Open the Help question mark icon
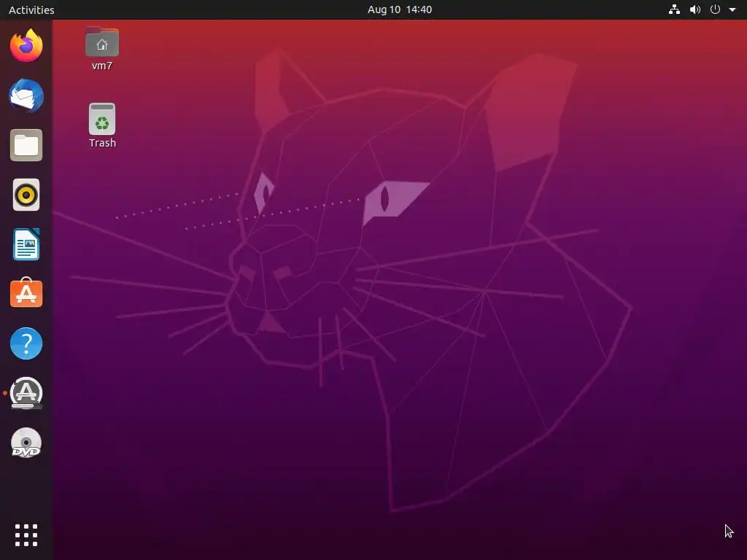Screen dimensions: 747x560 click(26, 343)
